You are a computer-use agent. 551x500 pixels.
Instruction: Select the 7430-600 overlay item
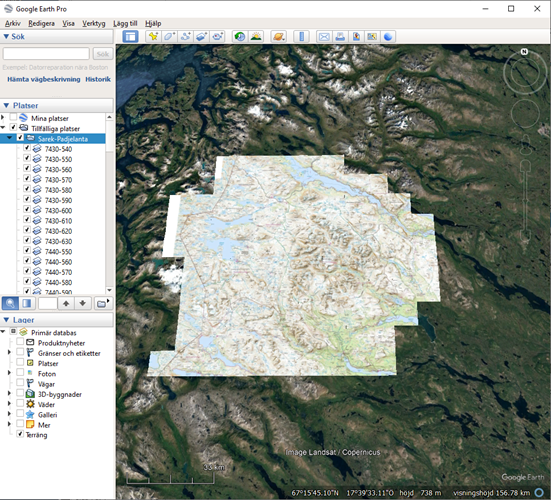coord(58,210)
